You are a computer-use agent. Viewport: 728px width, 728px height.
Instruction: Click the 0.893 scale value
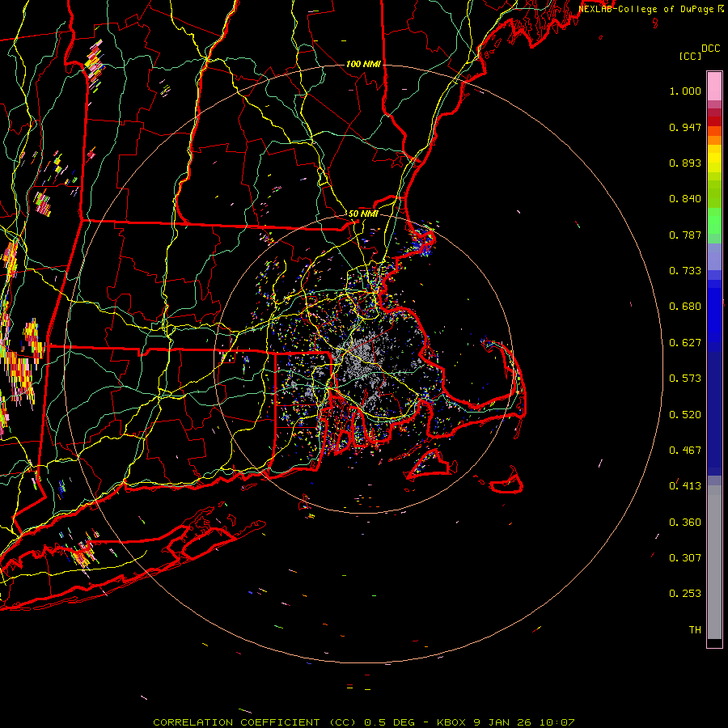pos(685,163)
